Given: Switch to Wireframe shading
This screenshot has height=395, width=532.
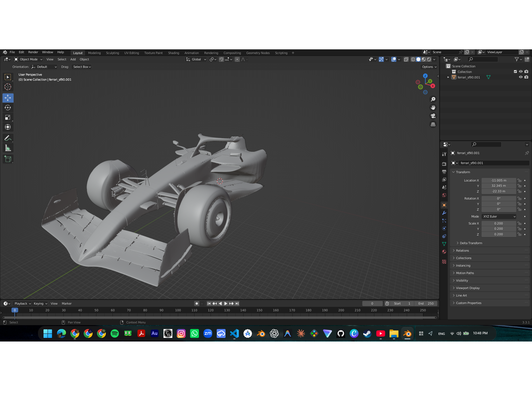Looking at the screenshot, I should click(413, 59).
